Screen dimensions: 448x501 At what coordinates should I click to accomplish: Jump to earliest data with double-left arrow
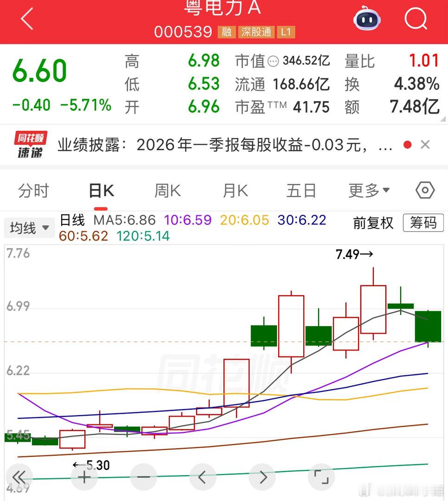[19, 476]
